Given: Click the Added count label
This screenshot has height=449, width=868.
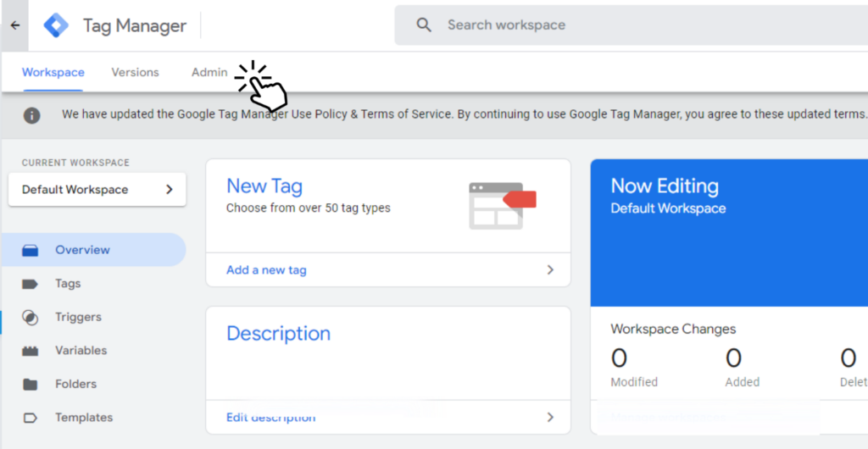Looking at the screenshot, I should 743,382.
